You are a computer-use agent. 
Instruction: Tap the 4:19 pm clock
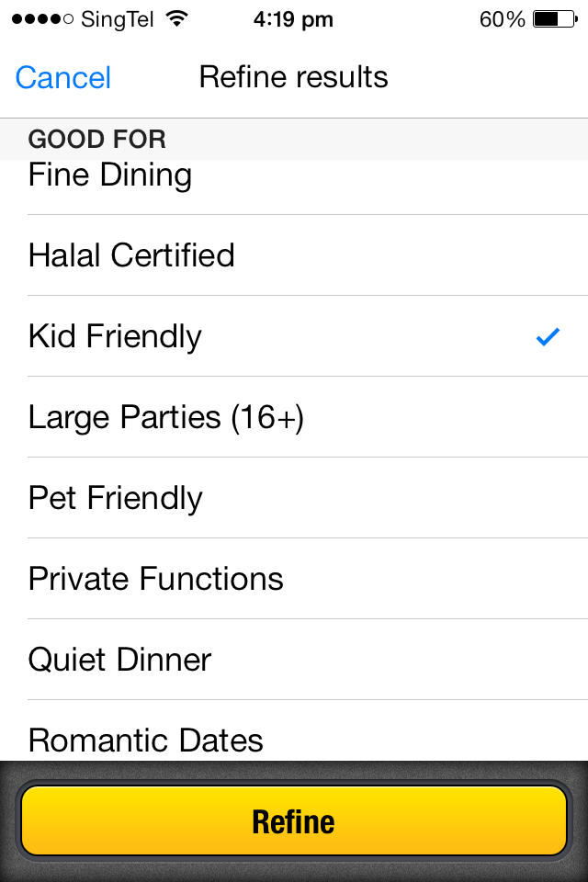(x=293, y=19)
